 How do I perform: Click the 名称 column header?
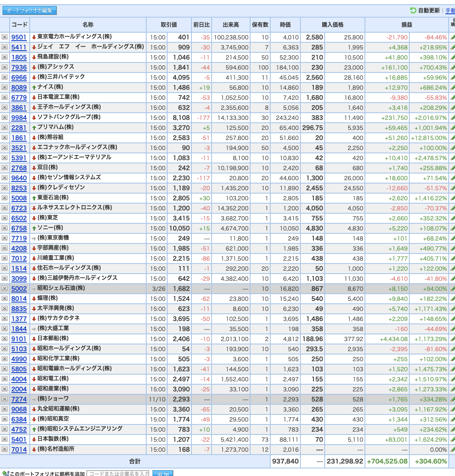88,25
